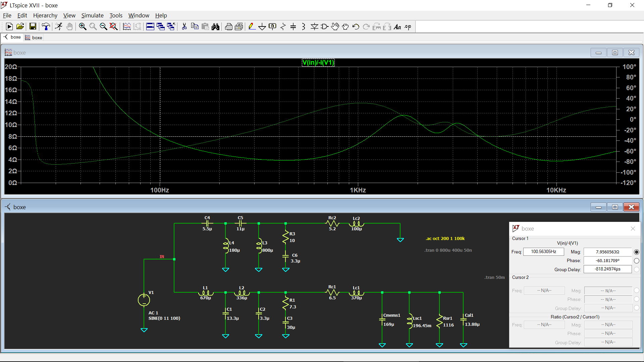Place a Diode from the toolbar
644x362 pixels.
(314, 27)
